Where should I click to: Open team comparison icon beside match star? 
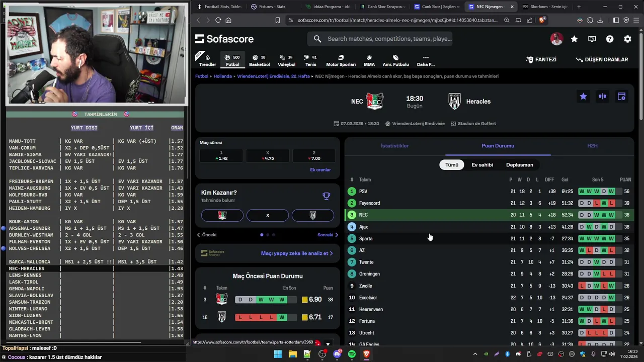click(602, 96)
